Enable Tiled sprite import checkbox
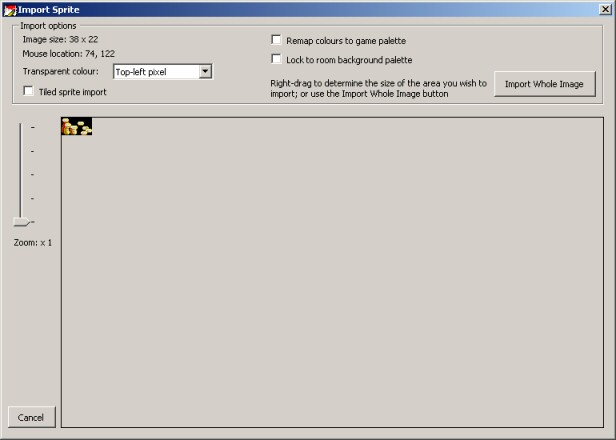This screenshot has height=440, width=616. pos(29,92)
